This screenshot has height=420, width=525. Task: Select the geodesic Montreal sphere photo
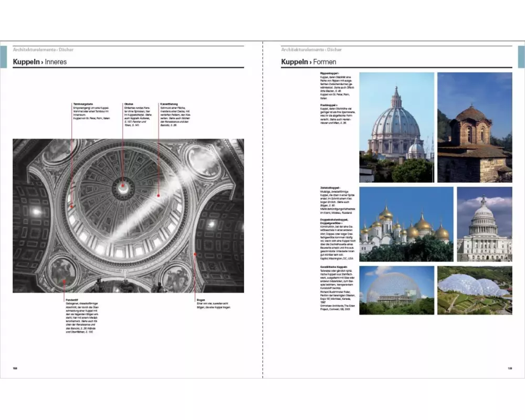pos(396,290)
